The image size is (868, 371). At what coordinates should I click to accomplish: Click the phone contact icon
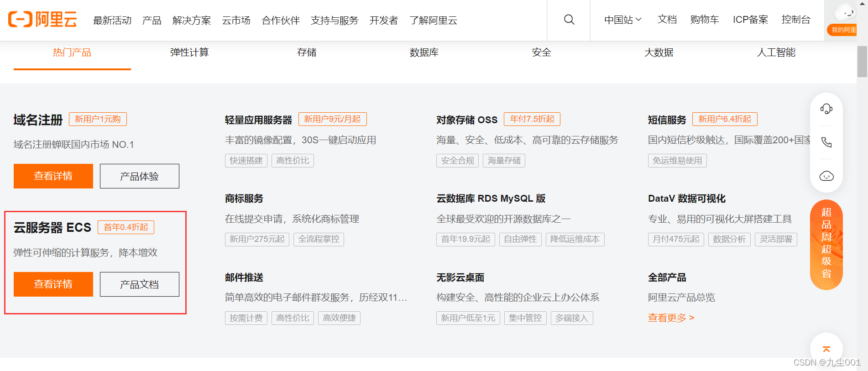(x=826, y=142)
